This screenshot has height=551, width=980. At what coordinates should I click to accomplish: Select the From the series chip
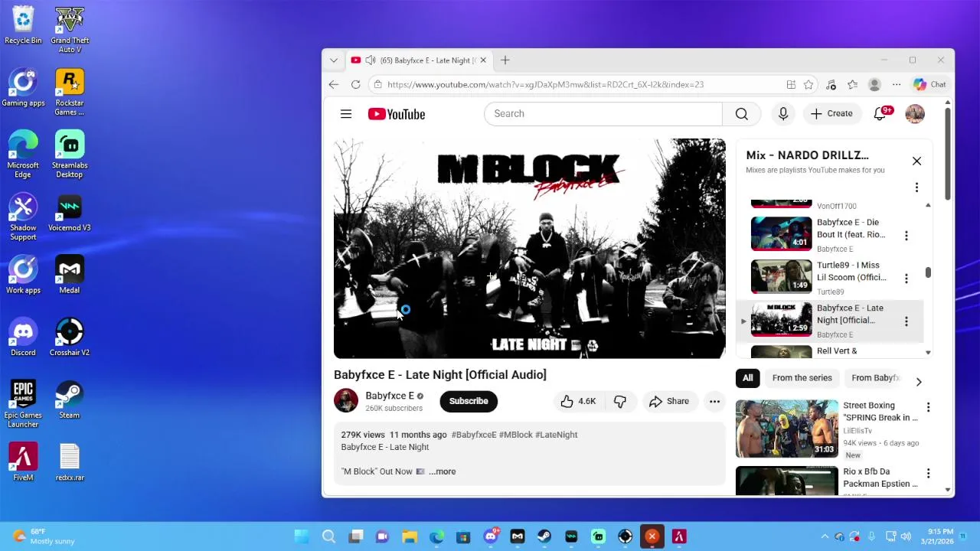click(802, 378)
